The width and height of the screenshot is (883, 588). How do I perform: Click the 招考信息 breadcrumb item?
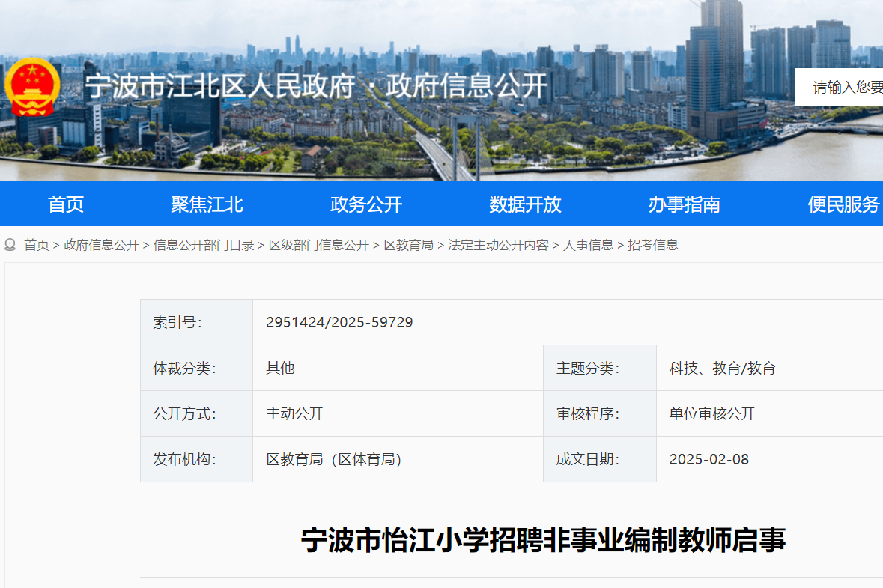pyautogui.click(x=653, y=245)
